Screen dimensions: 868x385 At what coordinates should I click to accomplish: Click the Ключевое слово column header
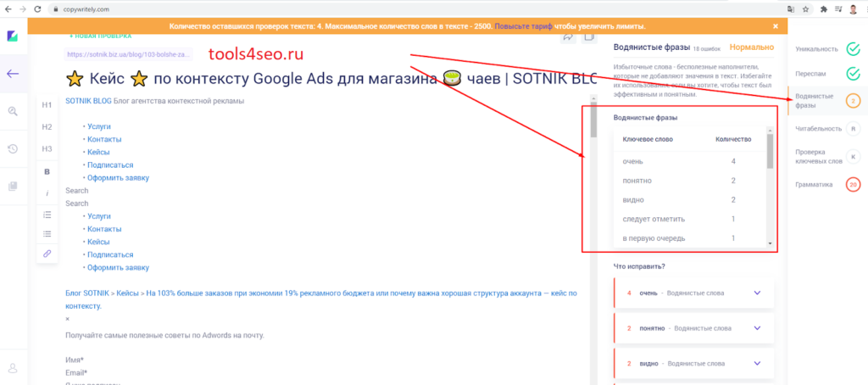click(x=648, y=140)
